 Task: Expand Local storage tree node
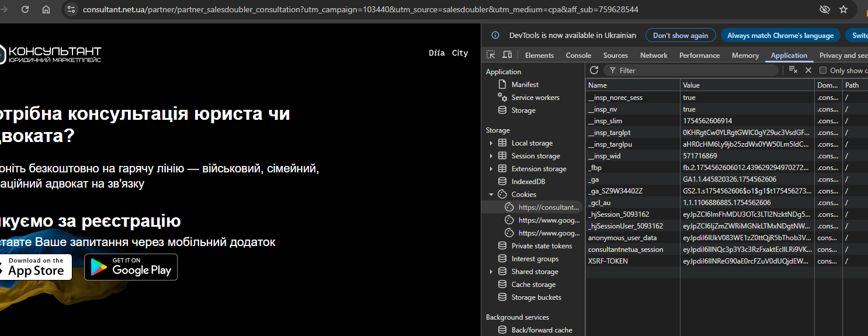tap(491, 143)
